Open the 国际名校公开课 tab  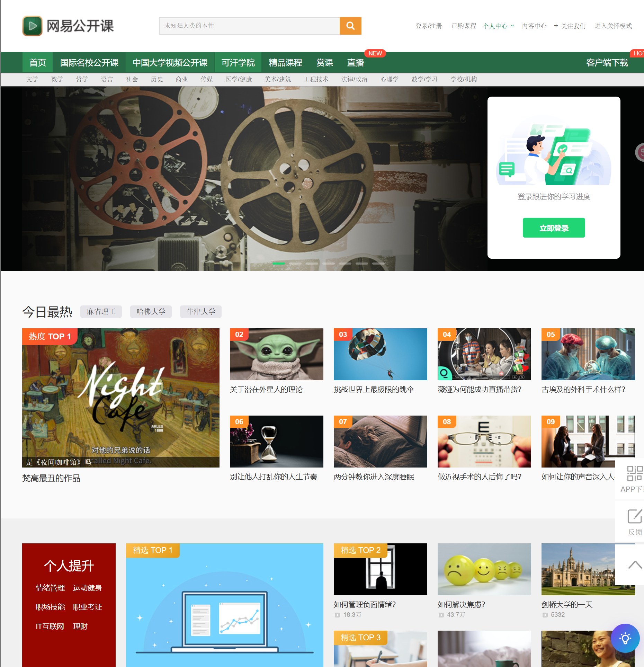click(x=89, y=63)
